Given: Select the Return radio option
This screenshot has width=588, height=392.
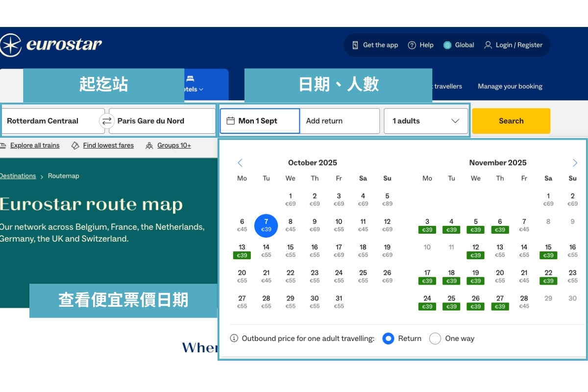Looking at the screenshot, I should point(388,339).
